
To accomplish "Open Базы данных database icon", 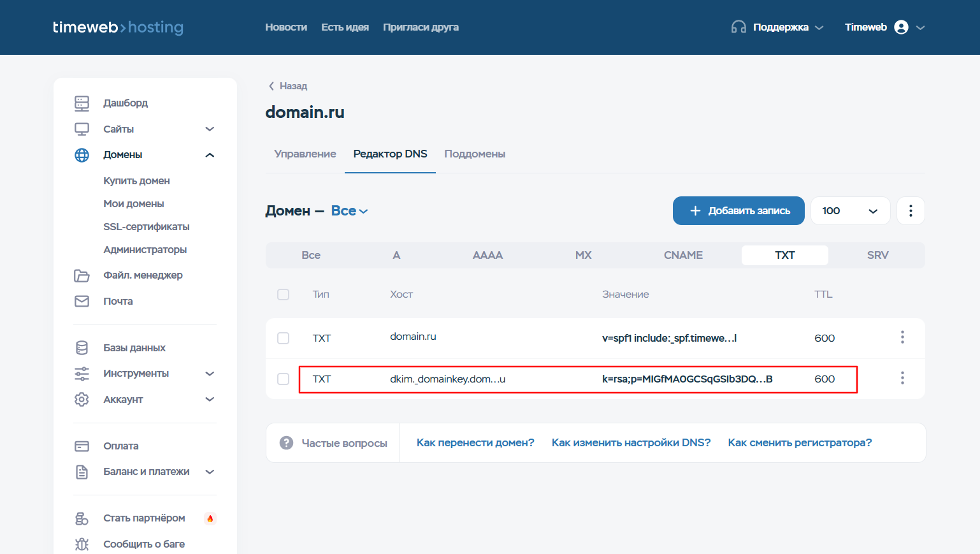I will [82, 348].
